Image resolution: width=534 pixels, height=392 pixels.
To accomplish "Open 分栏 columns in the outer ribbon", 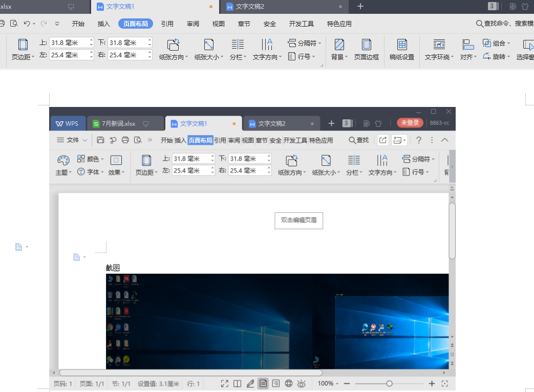I will click(x=238, y=50).
